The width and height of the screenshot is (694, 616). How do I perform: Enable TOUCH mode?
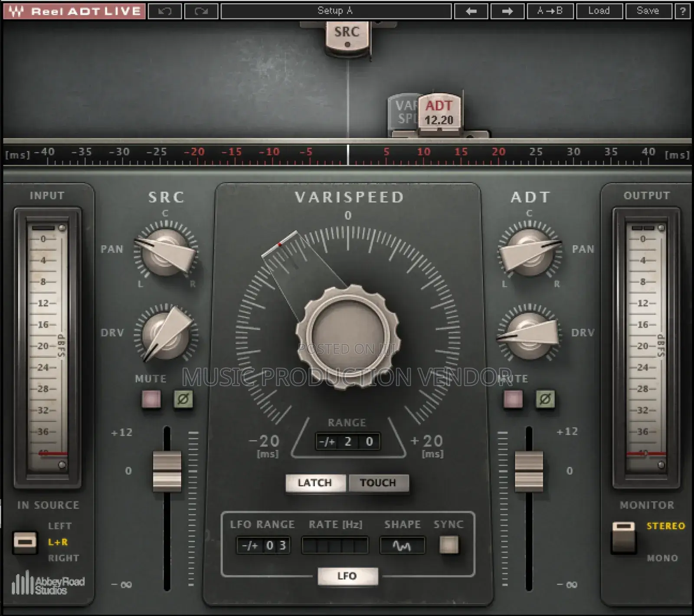[x=378, y=483]
